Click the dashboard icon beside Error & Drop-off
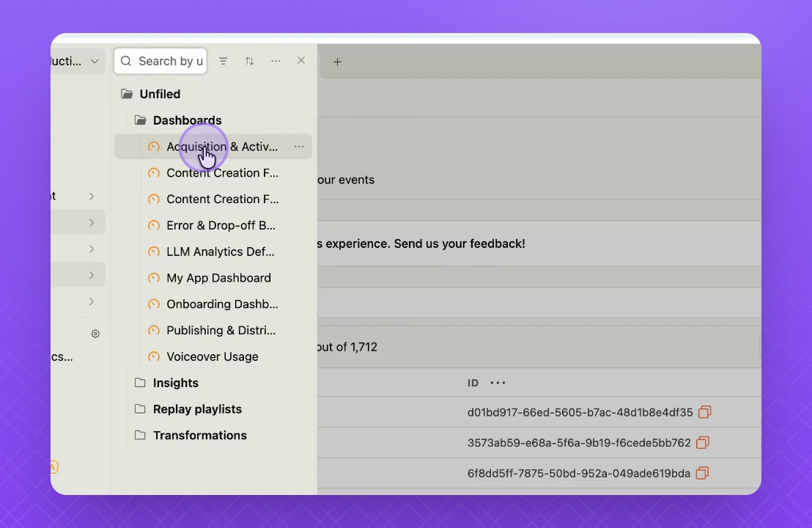Viewport: 812px width, 528px height. point(154,225)
